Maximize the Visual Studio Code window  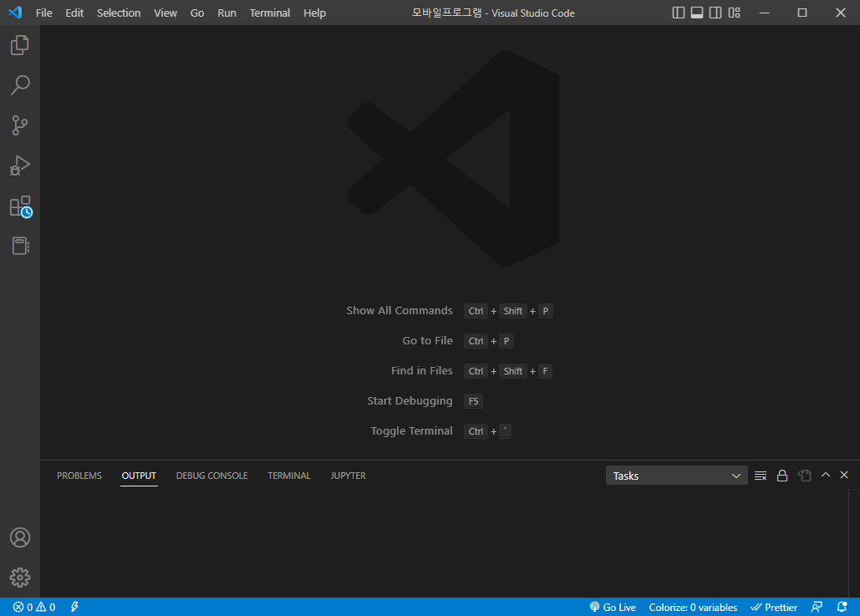tap(801, 13)
